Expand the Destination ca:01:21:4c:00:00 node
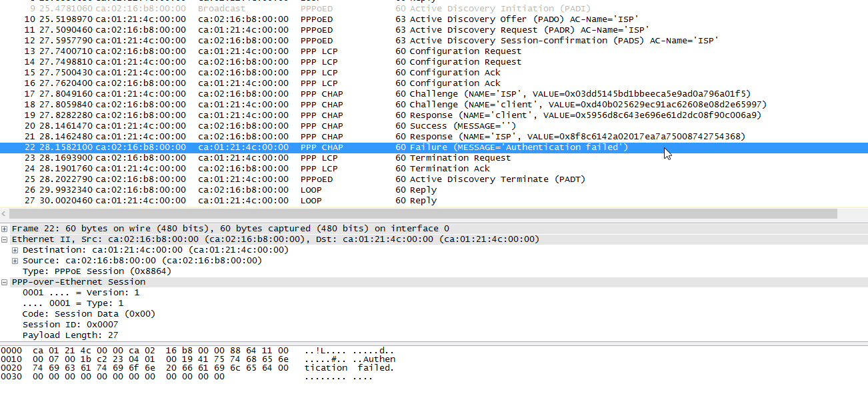868x394 pixels. [x=15, y=250]
